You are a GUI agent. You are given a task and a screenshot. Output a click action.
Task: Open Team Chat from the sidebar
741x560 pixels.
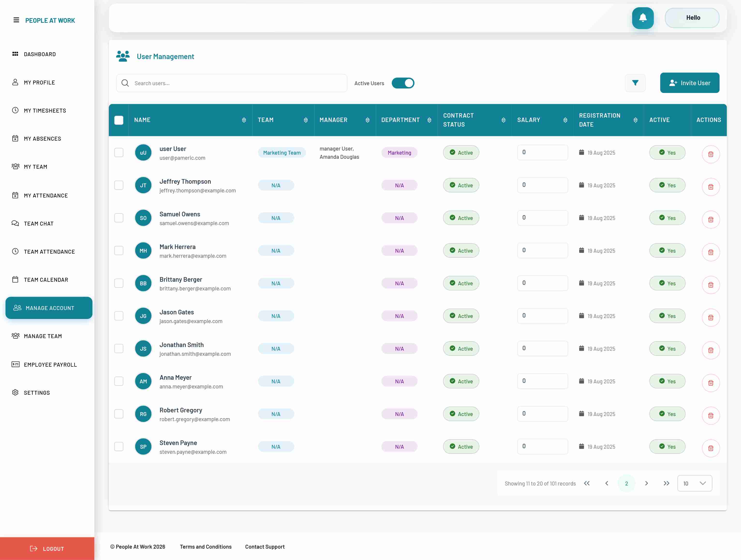point(38,223)
